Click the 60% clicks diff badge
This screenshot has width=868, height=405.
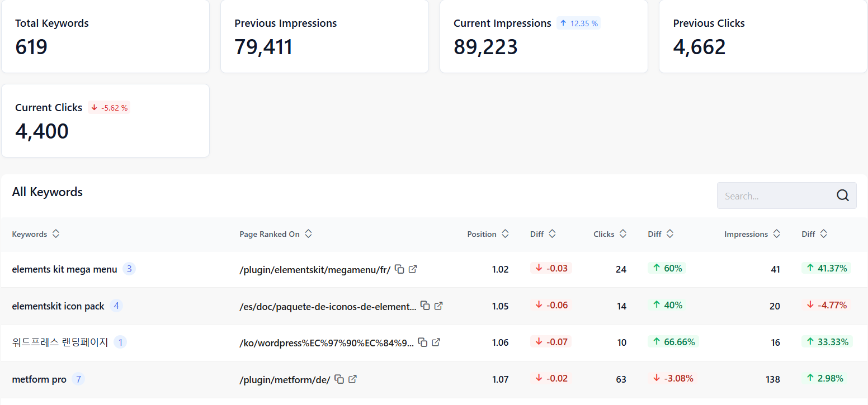(x=667, y=268)
